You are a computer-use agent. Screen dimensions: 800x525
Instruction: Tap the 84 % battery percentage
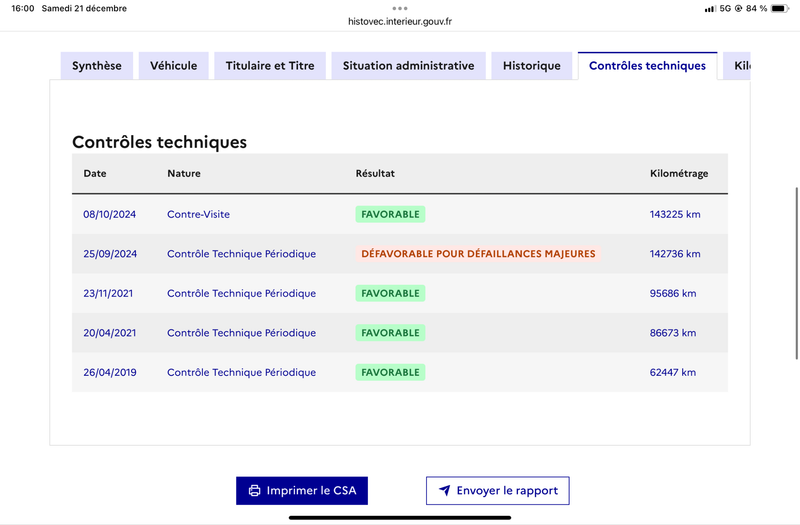756,9
